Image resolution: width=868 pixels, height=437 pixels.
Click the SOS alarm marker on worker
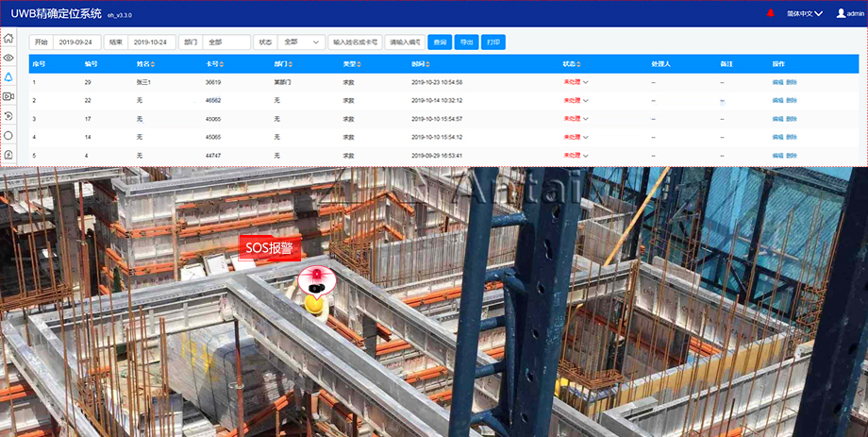317,278
